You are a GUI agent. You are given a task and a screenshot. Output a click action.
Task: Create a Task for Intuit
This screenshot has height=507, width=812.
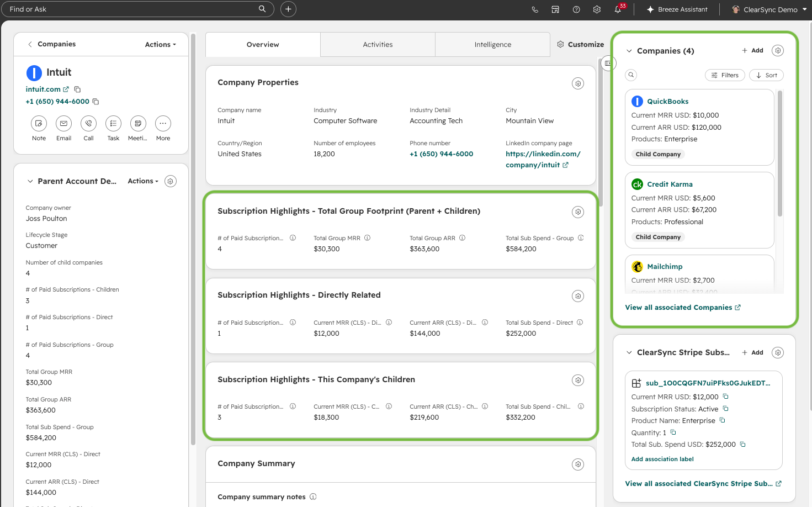click(x=113, y=124)
